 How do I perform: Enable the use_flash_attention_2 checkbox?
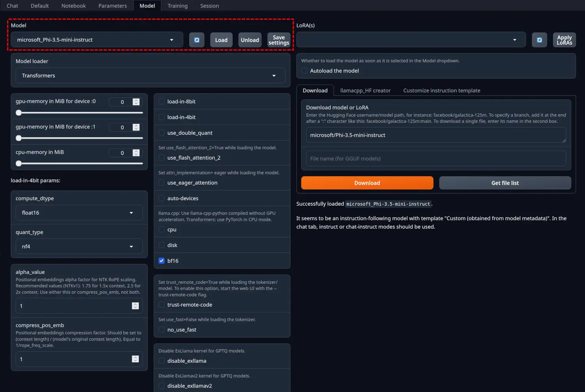(161, 158)
